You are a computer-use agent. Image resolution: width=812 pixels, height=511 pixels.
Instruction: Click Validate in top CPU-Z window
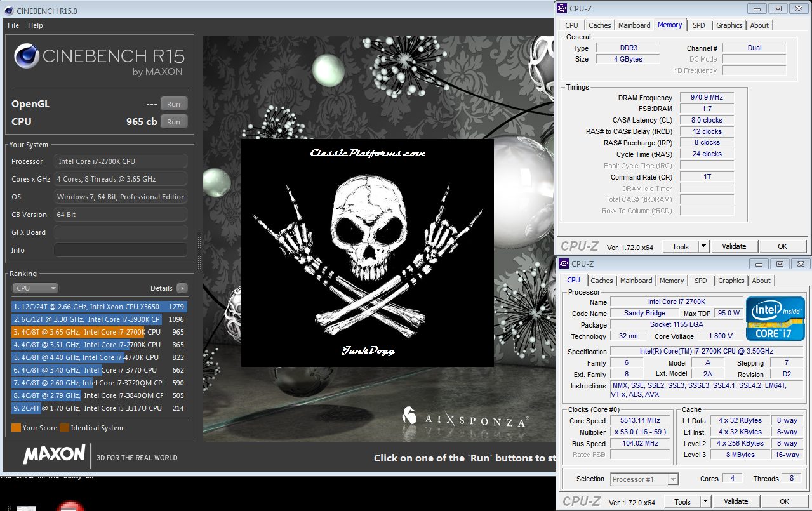[734, 246]
